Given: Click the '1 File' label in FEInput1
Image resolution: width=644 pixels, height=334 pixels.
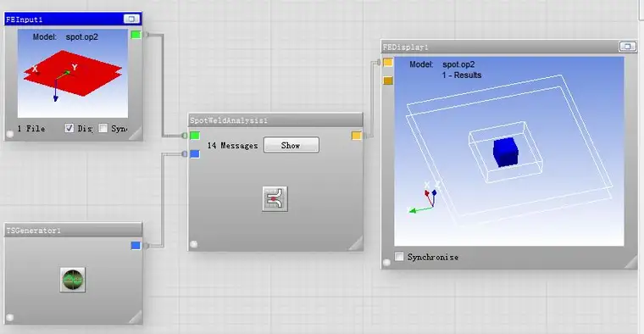Looking at the screenshot, I should [x=31, y=129].
